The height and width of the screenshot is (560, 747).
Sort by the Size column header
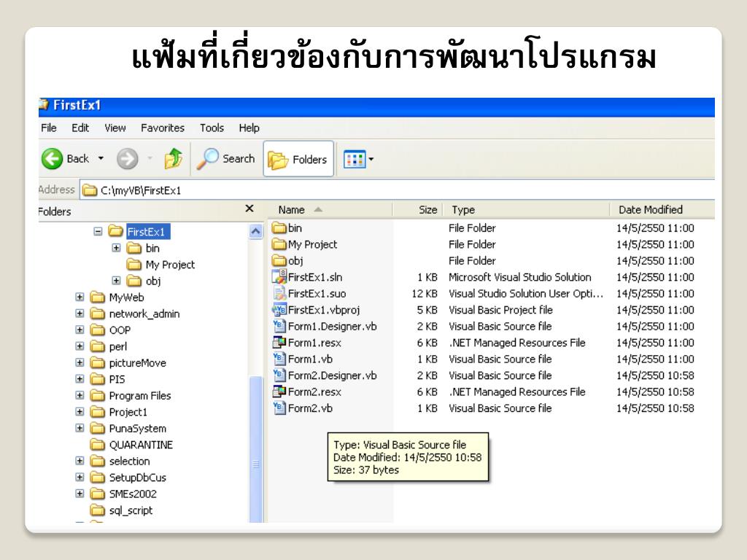coord(417,209)
